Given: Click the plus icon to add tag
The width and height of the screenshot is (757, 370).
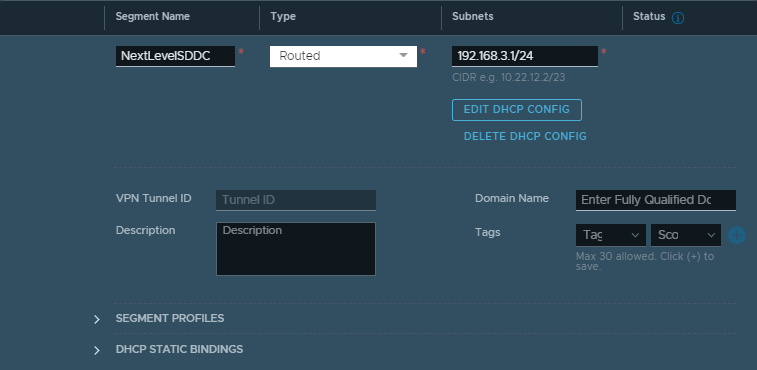Looking at the screenshot, I should tap(737, 235).
